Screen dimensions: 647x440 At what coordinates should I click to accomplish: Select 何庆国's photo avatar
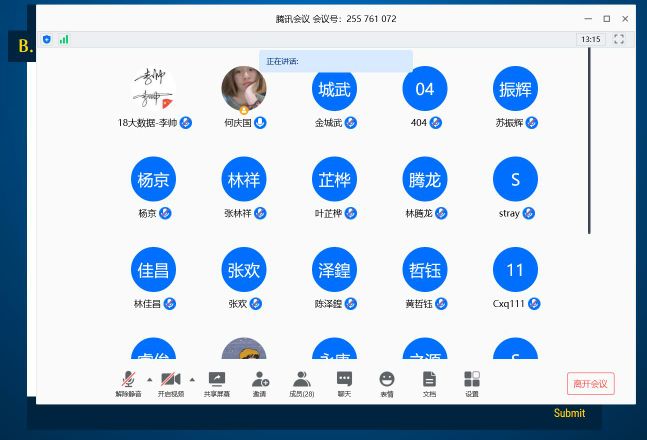click(243, 89)
